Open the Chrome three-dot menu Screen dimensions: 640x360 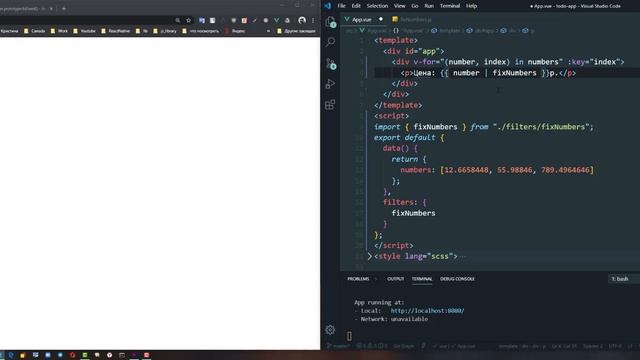pyautogui.click(x=313, y=20)
